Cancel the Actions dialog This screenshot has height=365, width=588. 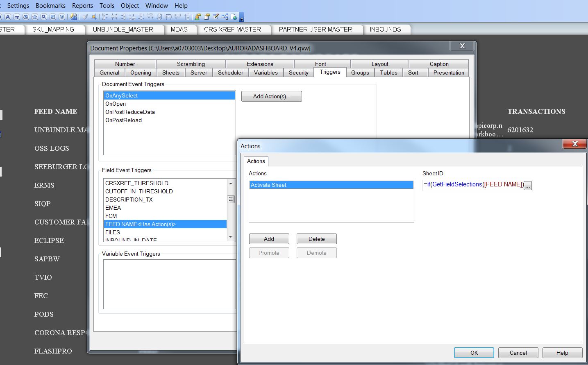pyautogui.click(x=518, y=353)
